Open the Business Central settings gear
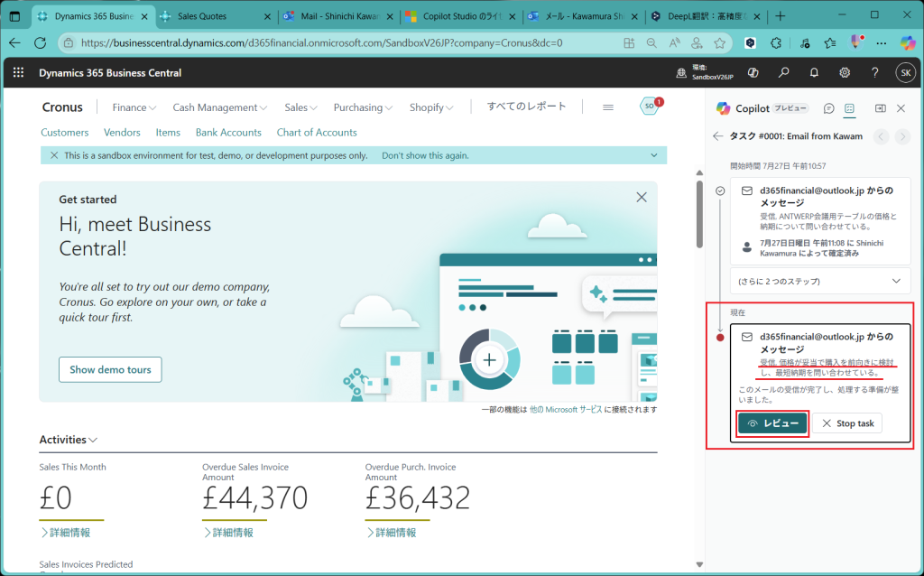924x576 pixels. (845, 72)
